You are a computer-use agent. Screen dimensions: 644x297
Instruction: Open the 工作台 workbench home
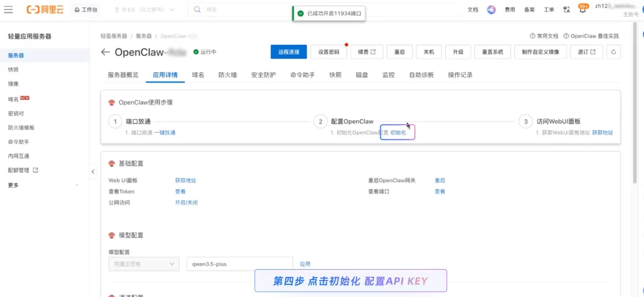pos(86,10)
